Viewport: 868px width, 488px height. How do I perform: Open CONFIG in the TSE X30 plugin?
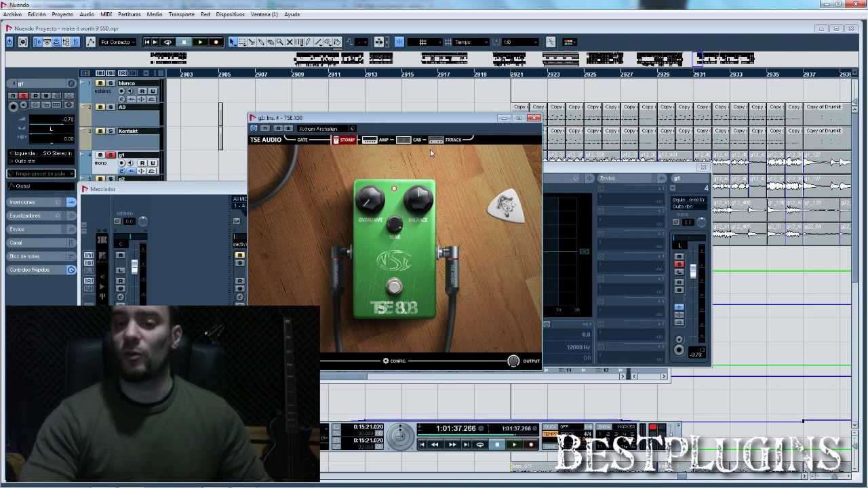(394, 361)
